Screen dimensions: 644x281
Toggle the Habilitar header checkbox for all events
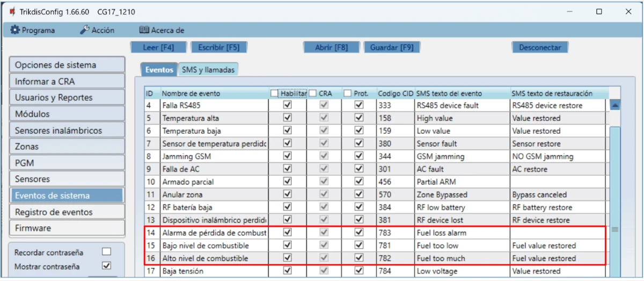pyautogui.click(x=275, y=93)
